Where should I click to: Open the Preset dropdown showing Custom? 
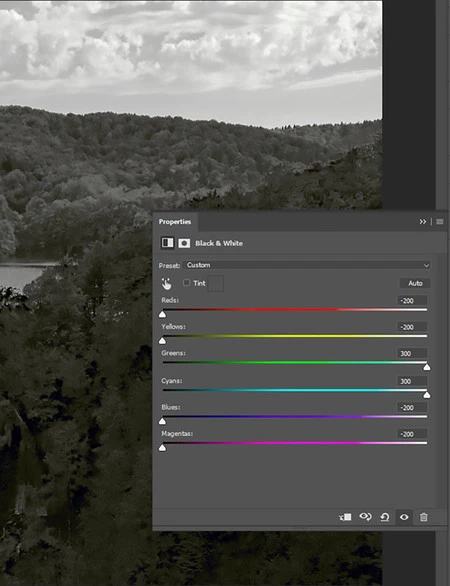coord(306,265)
